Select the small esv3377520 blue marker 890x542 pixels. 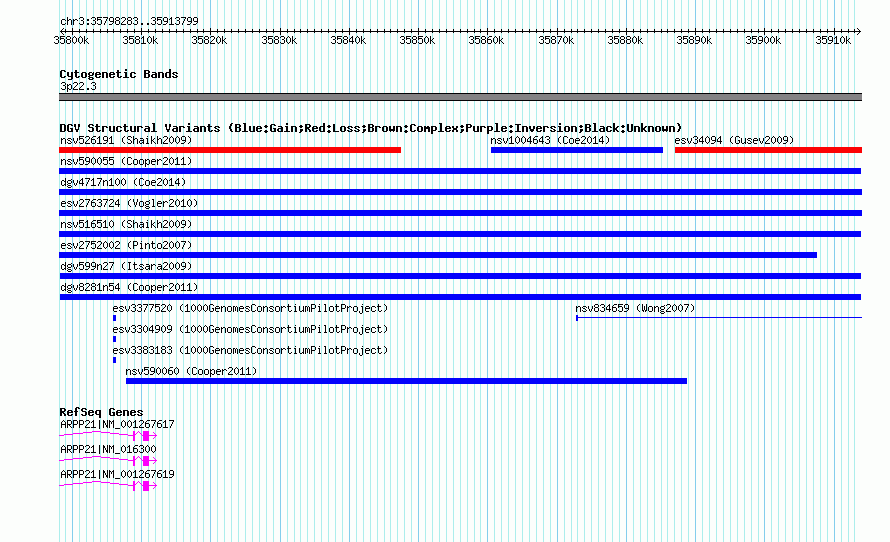114,318
